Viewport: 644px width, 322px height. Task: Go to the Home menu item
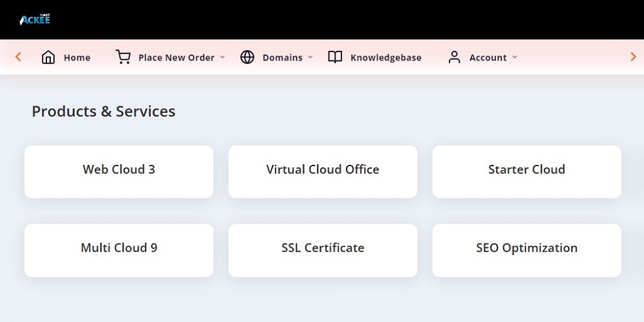coord(77,58)
